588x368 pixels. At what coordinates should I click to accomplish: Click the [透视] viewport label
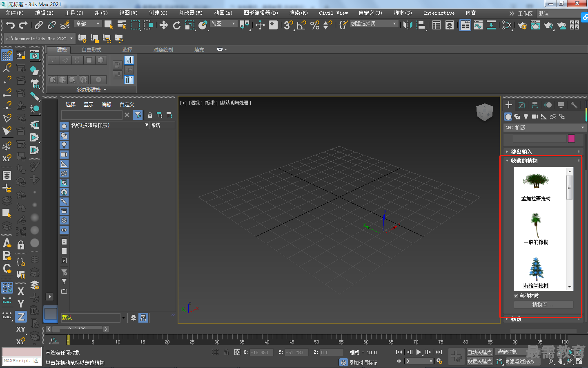[196, 103]
